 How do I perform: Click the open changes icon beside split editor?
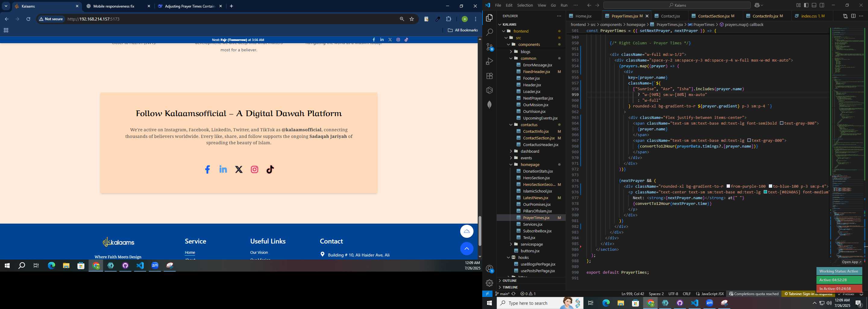[845, 16]
